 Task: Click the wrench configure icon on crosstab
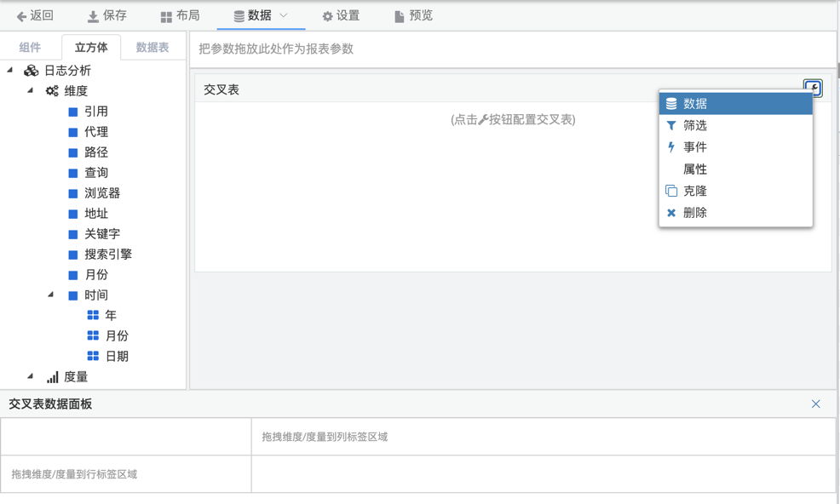tap(812, 88)
